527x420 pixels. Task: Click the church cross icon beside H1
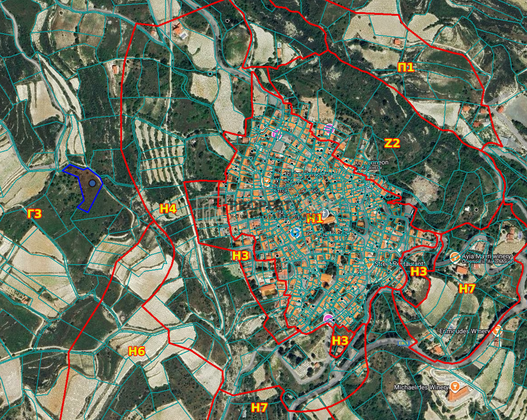(x=325, y=212)
